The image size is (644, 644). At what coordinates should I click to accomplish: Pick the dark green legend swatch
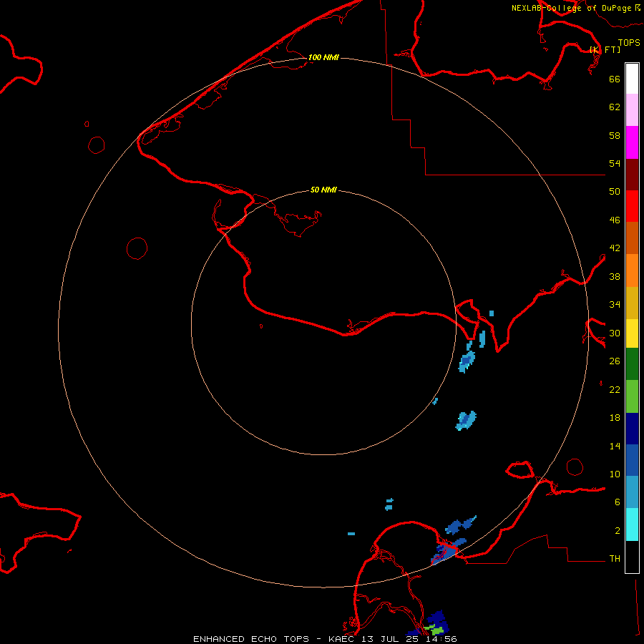[x=632, y=364]
